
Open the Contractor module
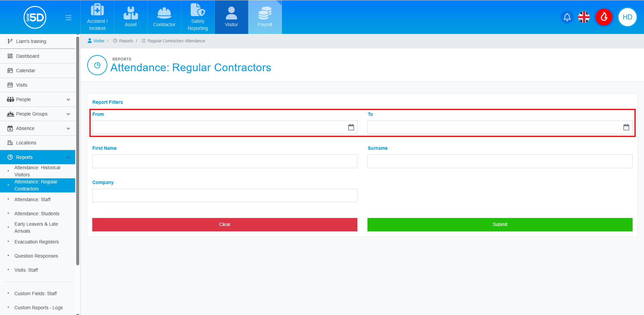coord(164,17)
